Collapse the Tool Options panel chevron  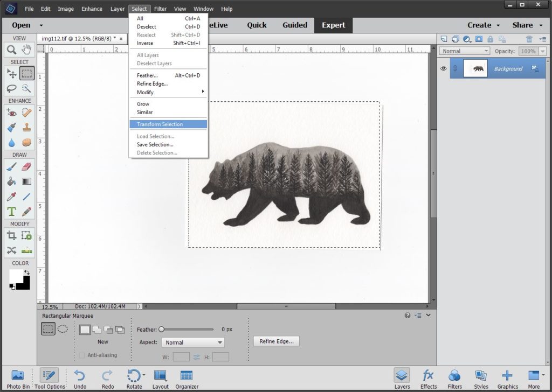429,315
